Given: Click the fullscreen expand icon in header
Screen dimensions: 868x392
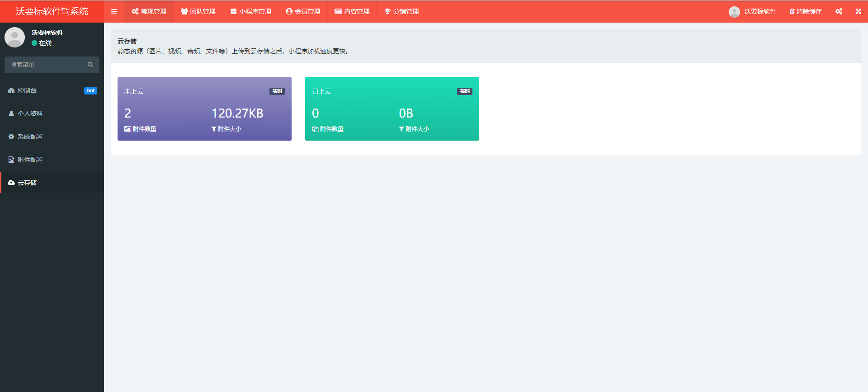Looking at the screenshot, I should click(858, 11).
